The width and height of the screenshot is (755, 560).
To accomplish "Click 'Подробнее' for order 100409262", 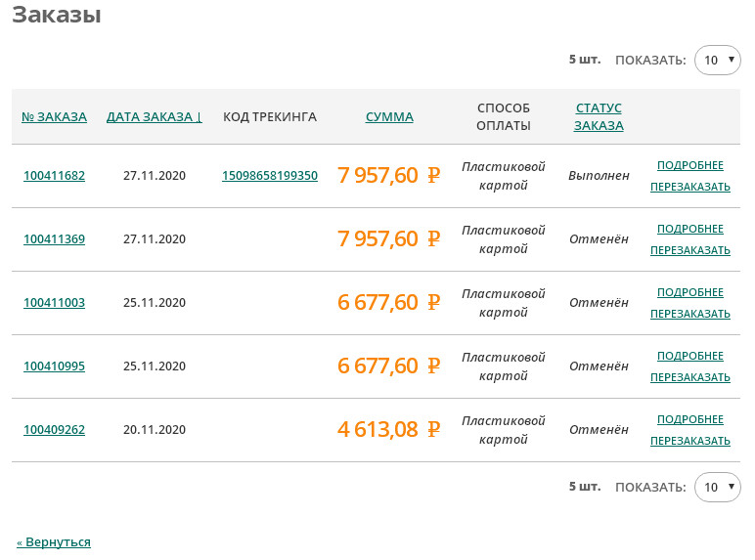I will pyautogui.click(x=690, y=419).
